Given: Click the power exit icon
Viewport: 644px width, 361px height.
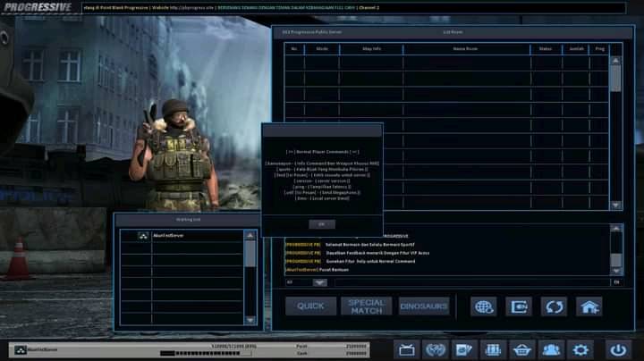Looking at the screenshot, I should [618, 350].
